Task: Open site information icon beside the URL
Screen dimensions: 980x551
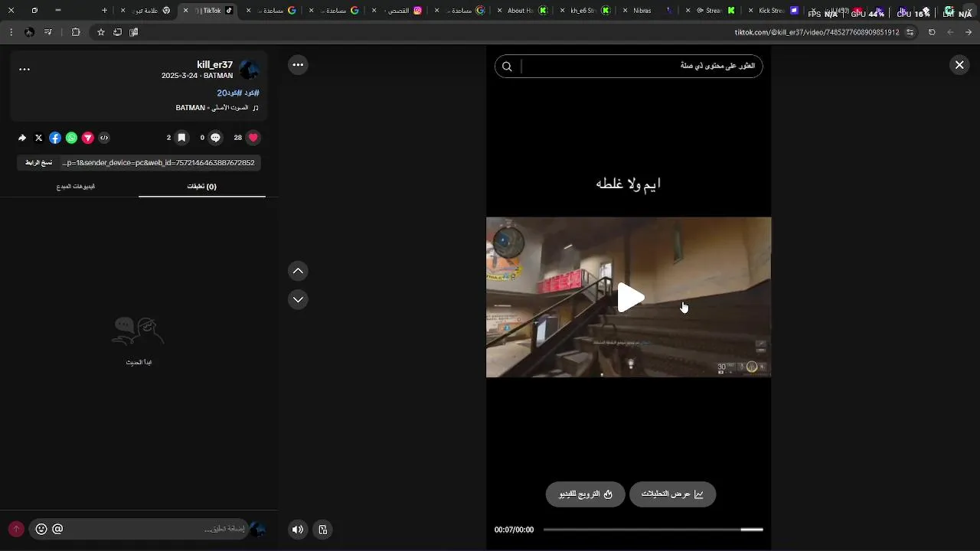Action: pos(910,32)
